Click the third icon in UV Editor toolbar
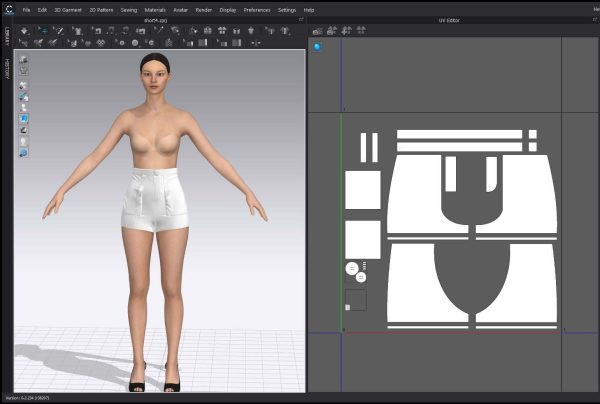The width and height of the screenshot is (600, 404). [x=344, y=30]
